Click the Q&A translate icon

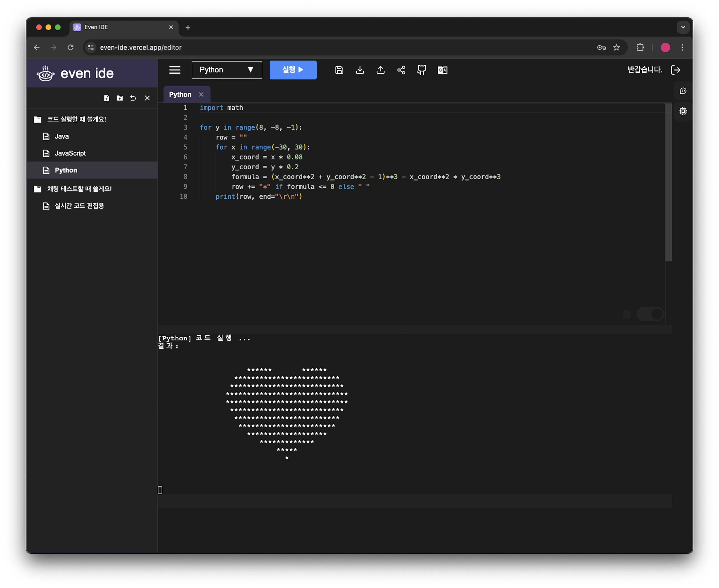point(442,70)
